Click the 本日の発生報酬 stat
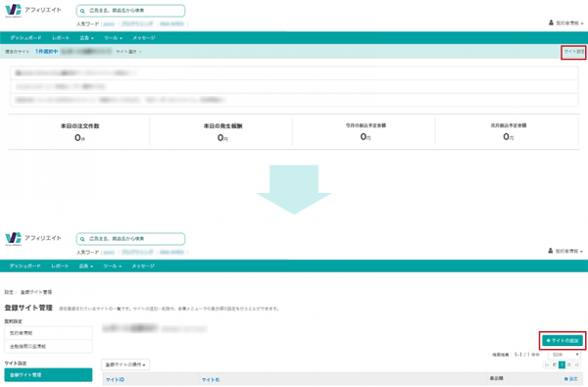The height and width of the screenshot is (387, 588). click(222, 132)
